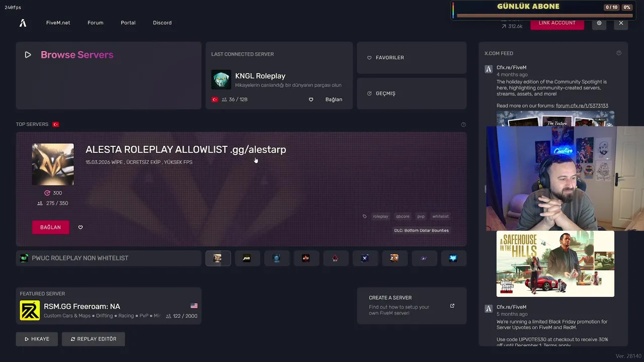Open settings via the gear icon

[599, 23]
